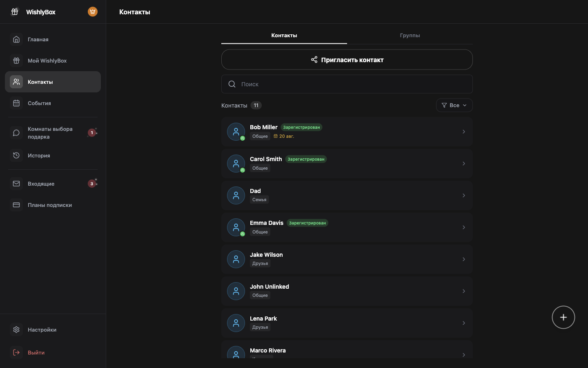
Task: Open the Все filter dropdown
Action: [x=454, y=105]
